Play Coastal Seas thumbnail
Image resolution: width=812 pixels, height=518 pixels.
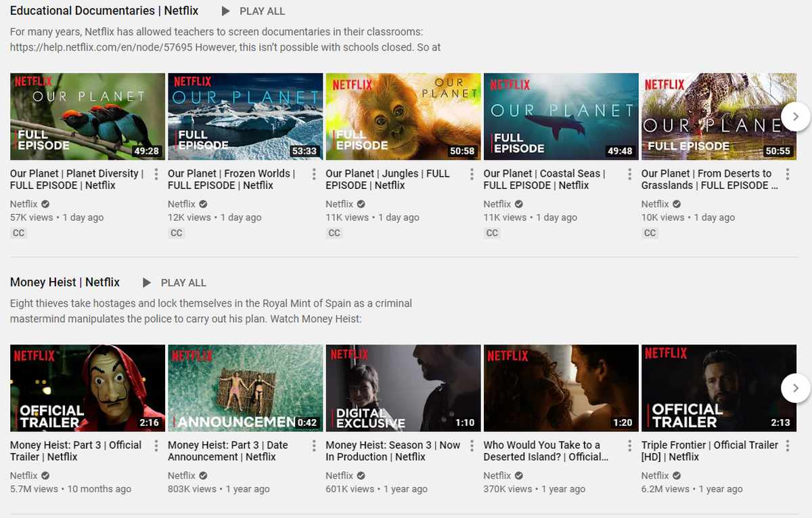561,116
